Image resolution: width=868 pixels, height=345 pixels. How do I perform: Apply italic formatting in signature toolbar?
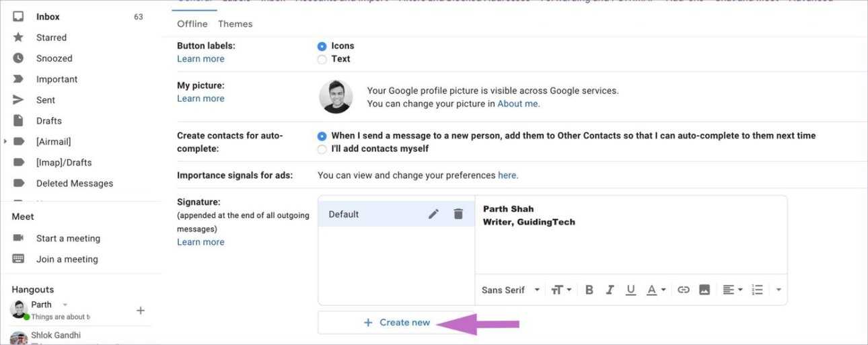coord(610,290)
